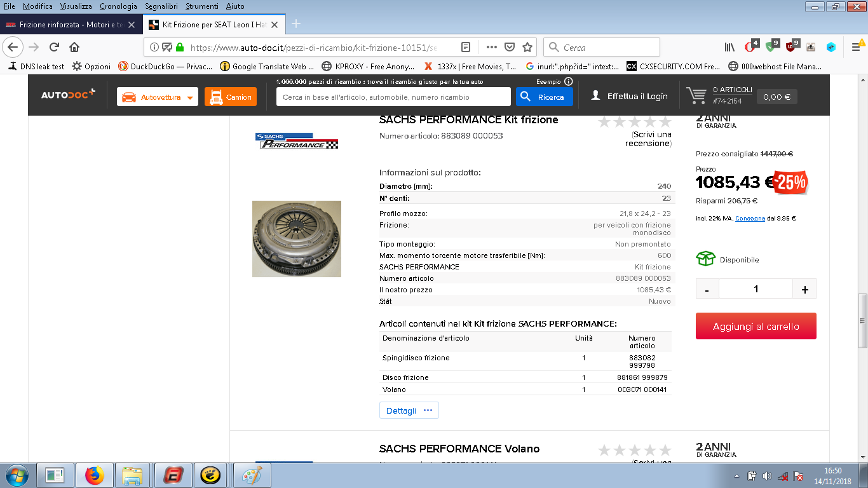Expand the Dettagli section
This screenshot has height=488, width=868.
tap(409, 410)
